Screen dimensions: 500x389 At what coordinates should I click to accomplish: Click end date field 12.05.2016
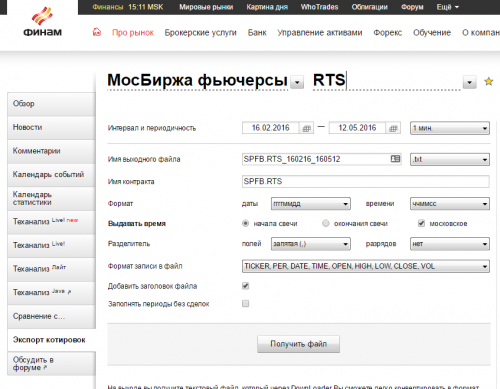[x=357, y=128]
